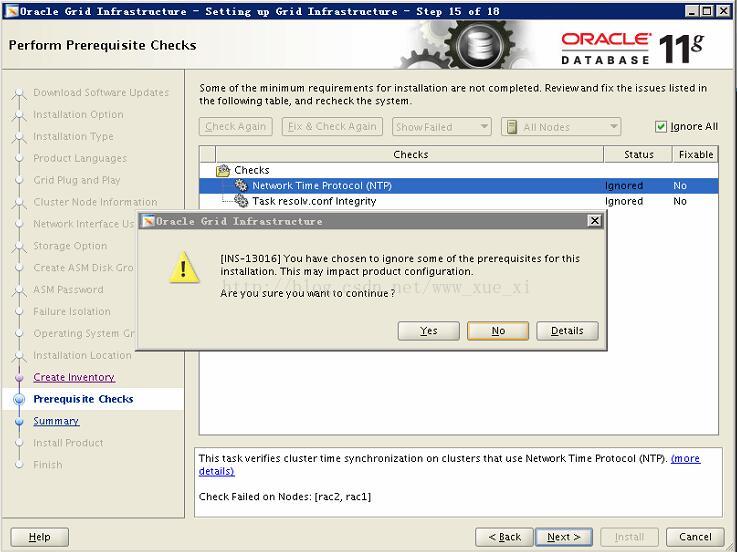Image resolution: width=737 pixels, height=552 pixels.
Task: Click the Installation Option step
Action: pos(78,115)
